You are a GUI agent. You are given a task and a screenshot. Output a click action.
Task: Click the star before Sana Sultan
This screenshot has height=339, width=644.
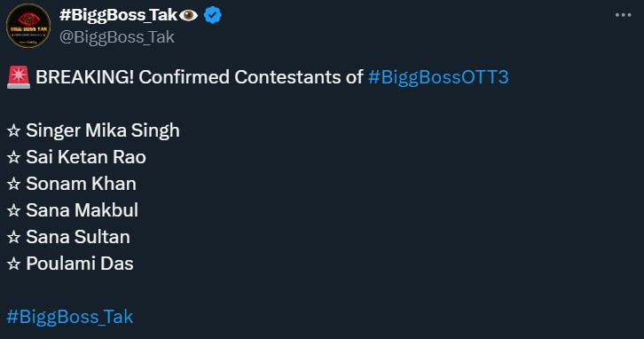(x=13, y=237)
